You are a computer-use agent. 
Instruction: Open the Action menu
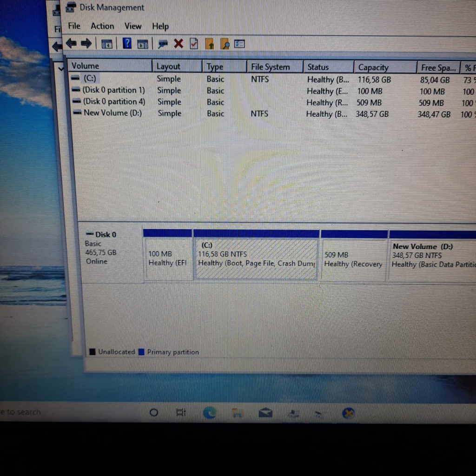[x=102, y=26]
